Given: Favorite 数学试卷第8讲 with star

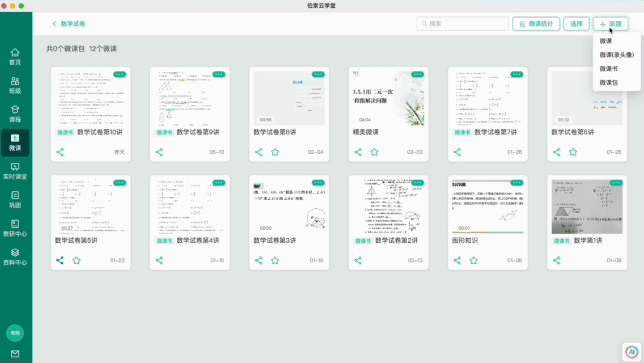Looking at the screenshot, I should tap(275, 152).
